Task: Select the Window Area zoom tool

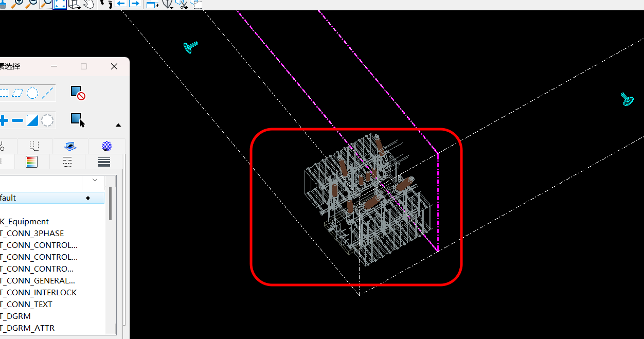Action: click(x=46, y=4)
